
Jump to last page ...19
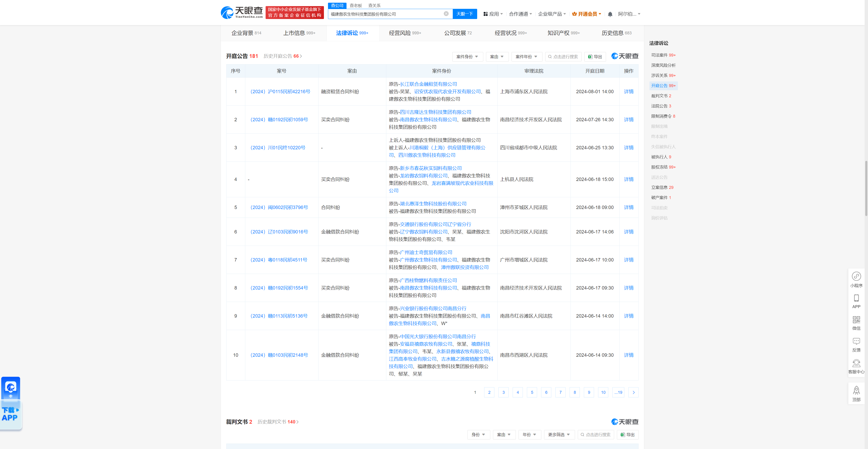618,392
